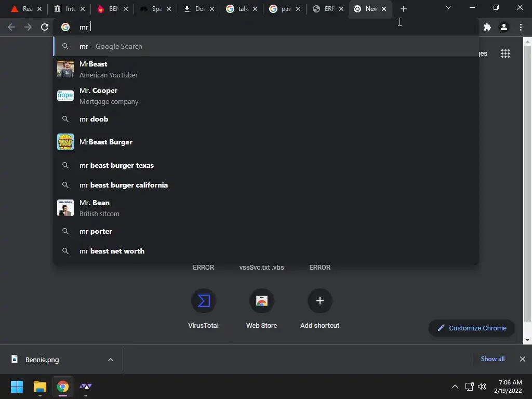Close the 'Rea' tab

(x=39, y=9)
